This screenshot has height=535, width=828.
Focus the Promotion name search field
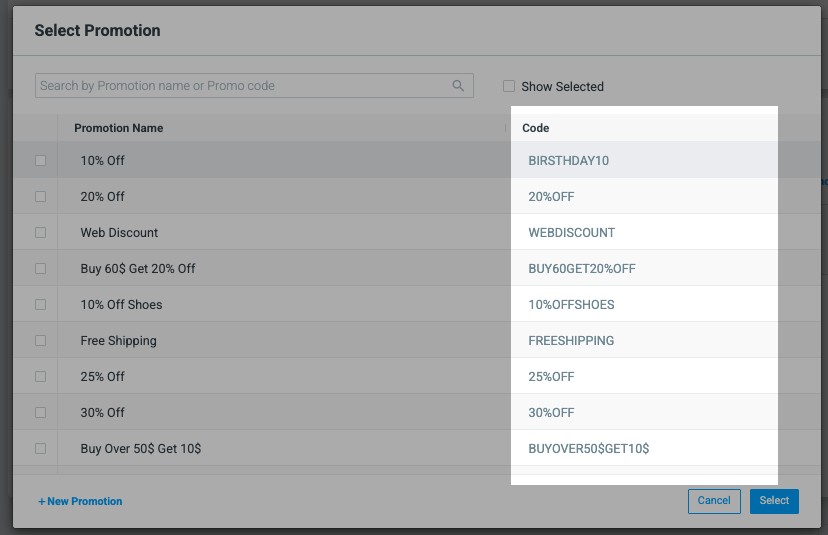coord(254,86)
